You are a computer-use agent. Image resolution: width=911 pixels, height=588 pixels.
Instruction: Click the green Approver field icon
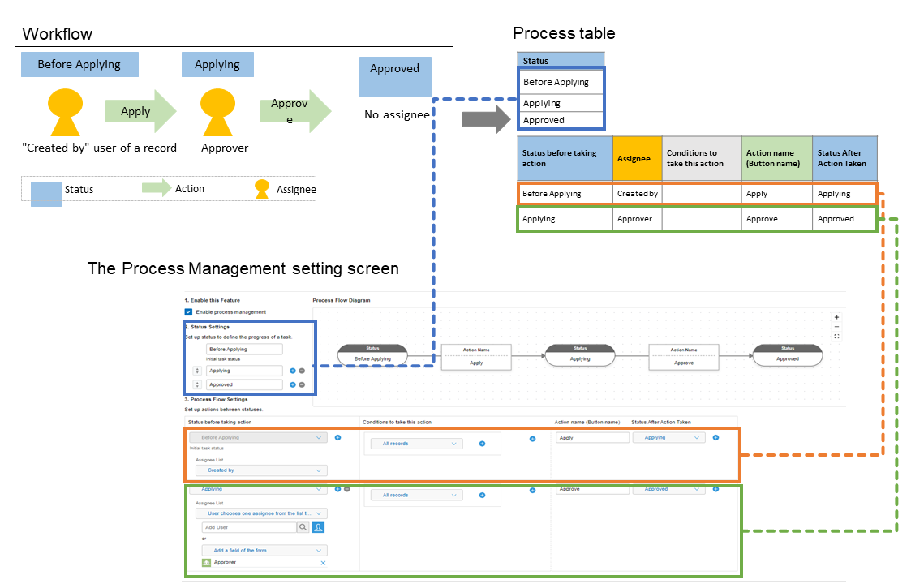coord(206,562)
